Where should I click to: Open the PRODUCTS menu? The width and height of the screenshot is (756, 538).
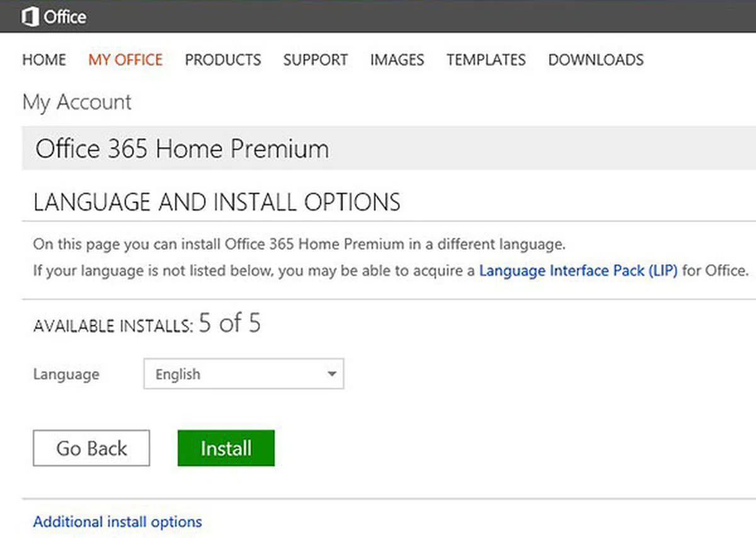click(222, 60)
